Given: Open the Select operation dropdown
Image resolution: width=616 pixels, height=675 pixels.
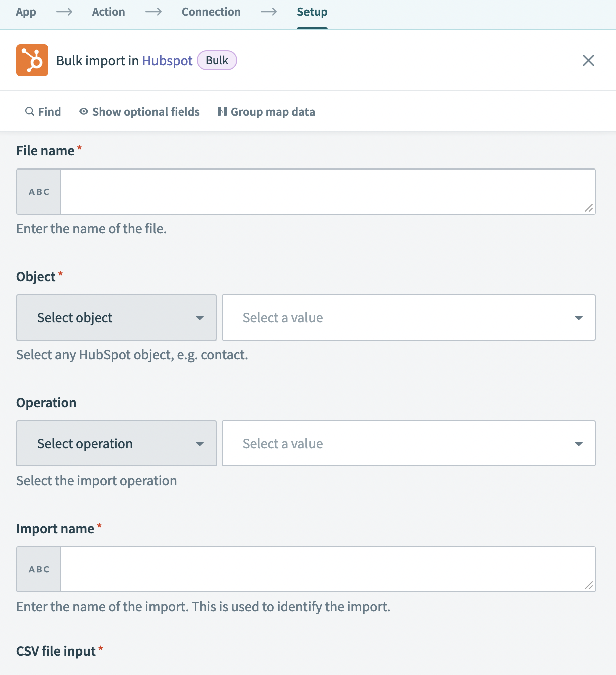Looking at the screenshot, I should point(116,443).
